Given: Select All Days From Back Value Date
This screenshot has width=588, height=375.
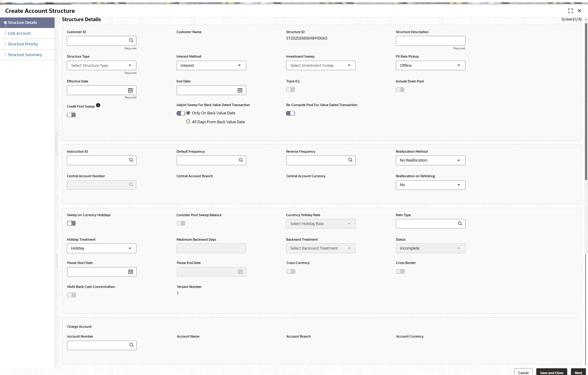Looking at the screenshot, I should tap(188, 122).
